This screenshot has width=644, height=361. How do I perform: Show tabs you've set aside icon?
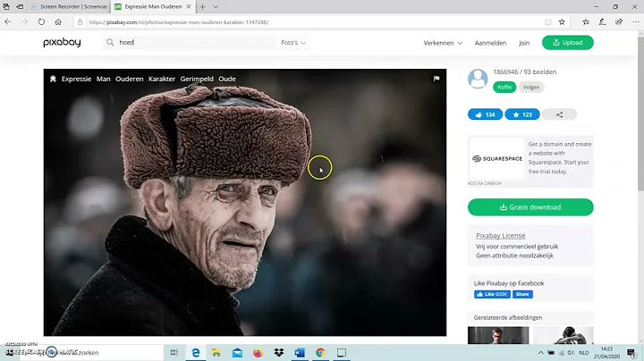(x=6, y=6)
